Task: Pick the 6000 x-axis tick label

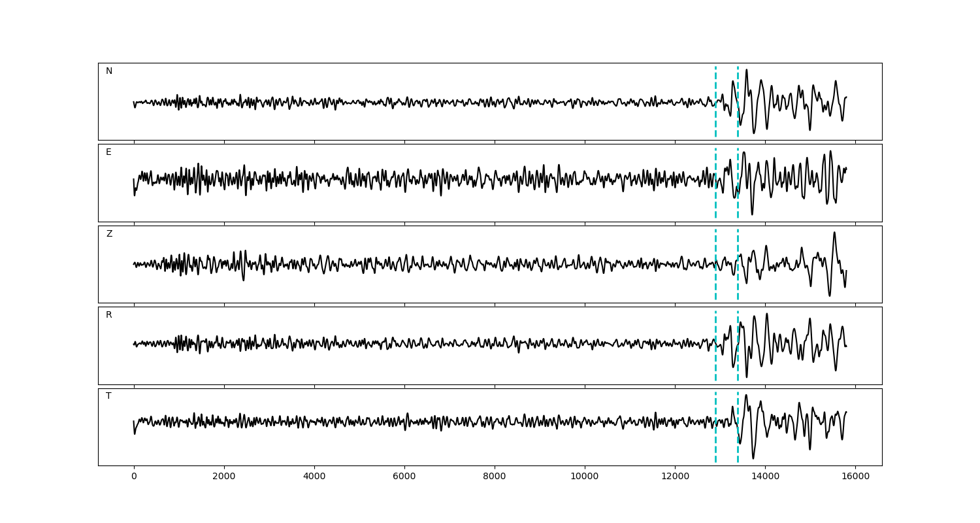Action: tap(404, 477)
